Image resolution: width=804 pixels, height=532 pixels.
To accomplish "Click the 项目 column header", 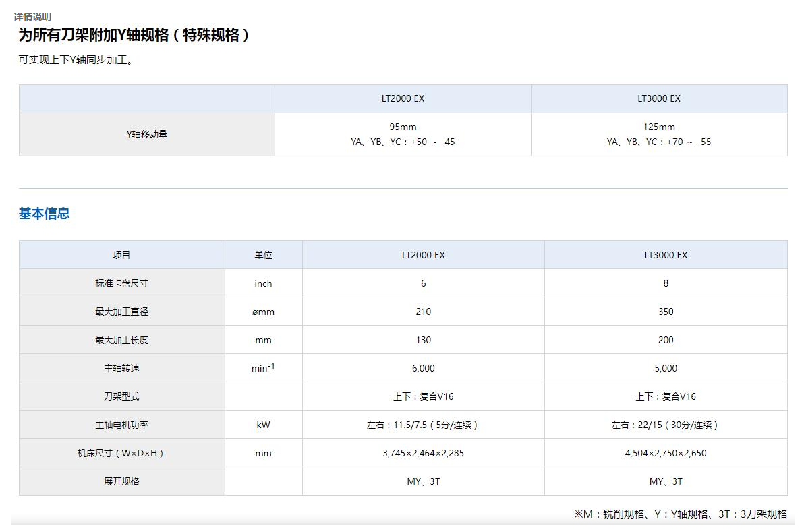I will click(122, 255).
